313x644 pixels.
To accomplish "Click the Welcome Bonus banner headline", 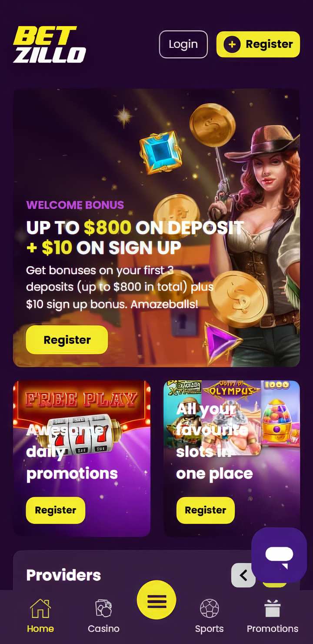I will (x=135, y=238).
